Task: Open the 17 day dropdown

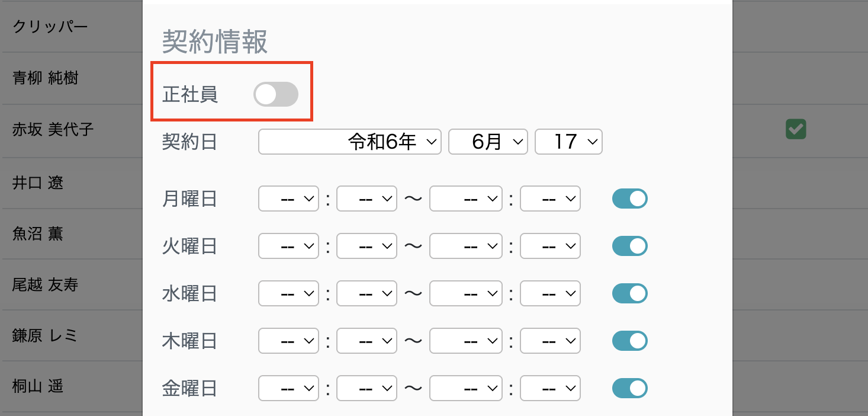Action: coord(568,142)
